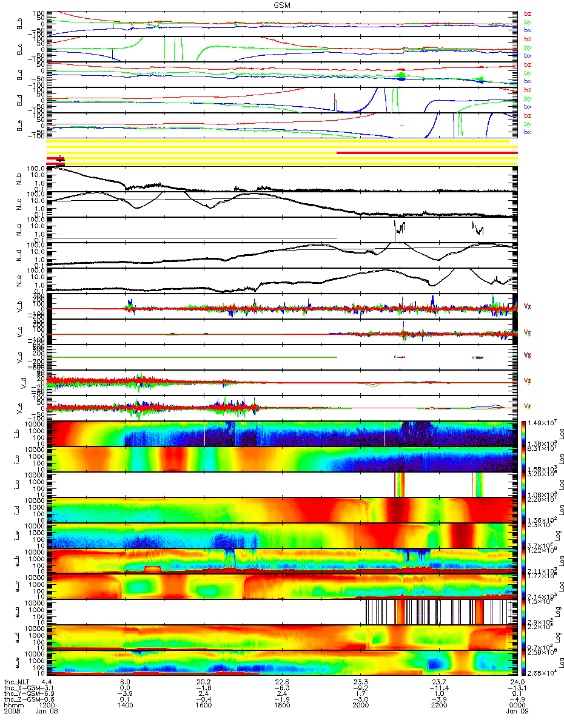Click the bx legend of B_e panel
Viewport: 564px width, 728px height.
pos(528,132)
